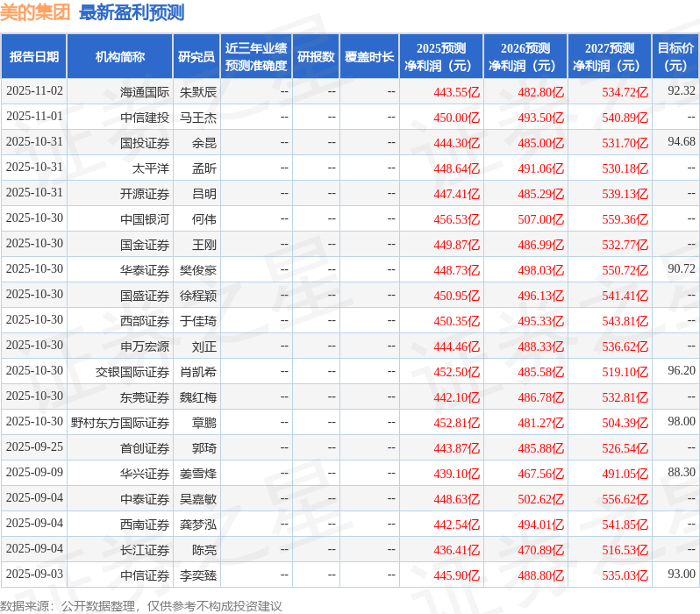The width and height of the screenshot is (700, 614).
Task: Click the 数据来源 footer note
Action: pos(141,606)
